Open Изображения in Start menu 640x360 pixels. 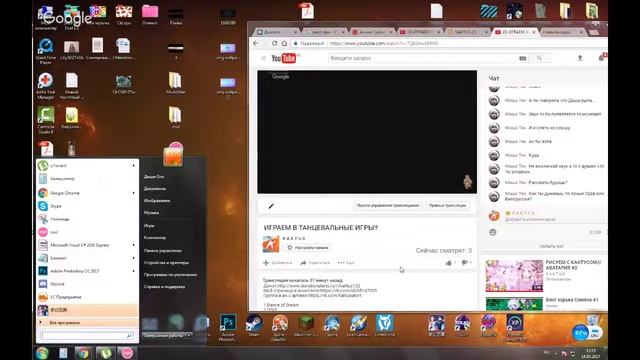[157, 200]
